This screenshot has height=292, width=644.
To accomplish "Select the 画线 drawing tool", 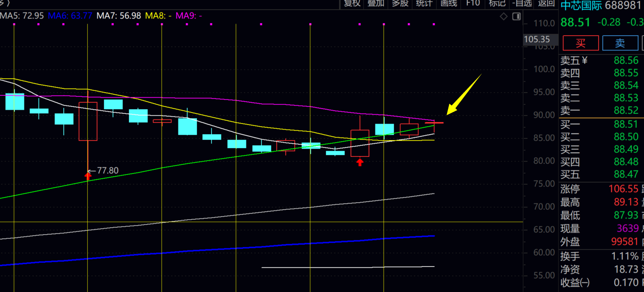I will pyautogui.click(x=448, y=4).
